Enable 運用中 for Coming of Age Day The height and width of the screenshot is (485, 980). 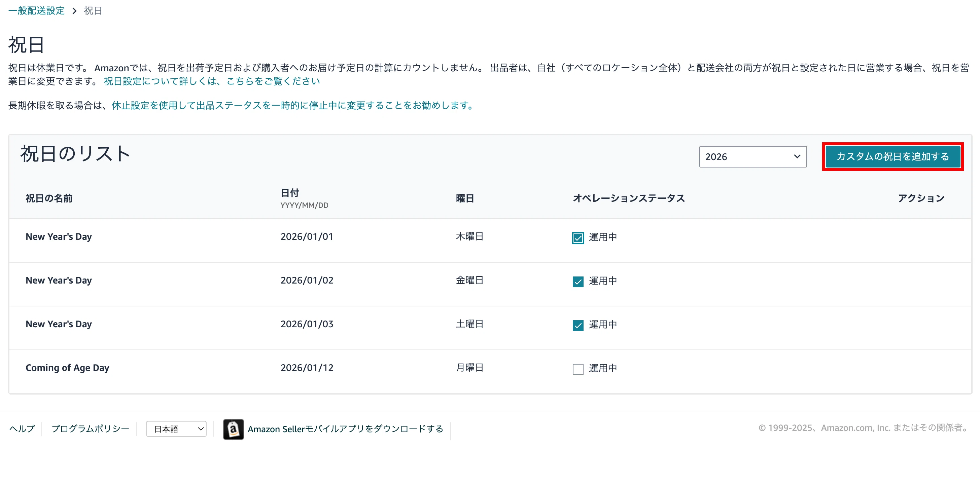(x=578, y=369)
